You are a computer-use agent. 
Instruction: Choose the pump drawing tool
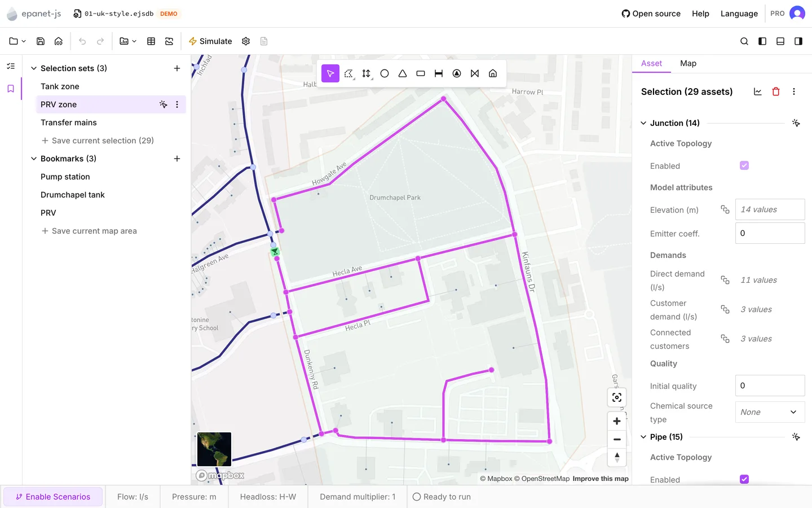pos(457,73)
